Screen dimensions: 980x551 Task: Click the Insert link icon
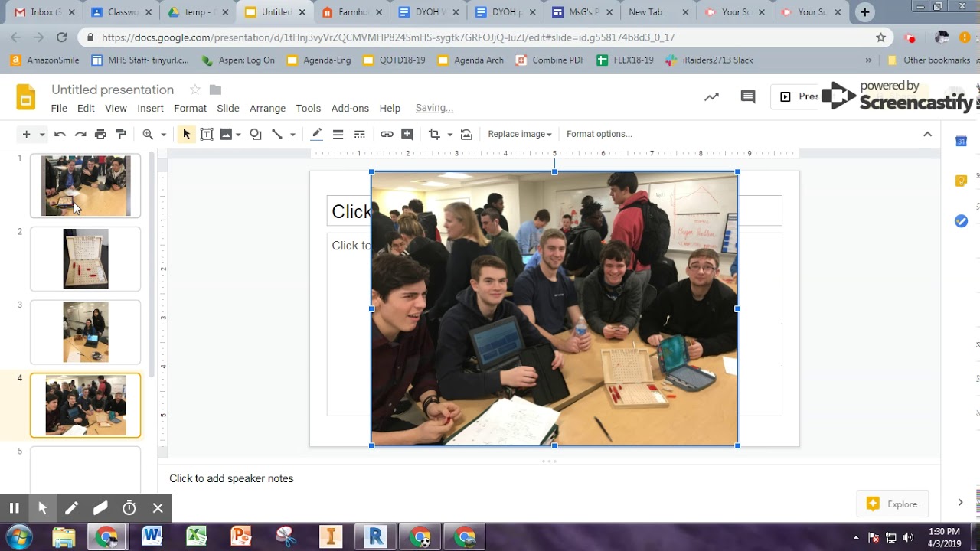(387, 134)
